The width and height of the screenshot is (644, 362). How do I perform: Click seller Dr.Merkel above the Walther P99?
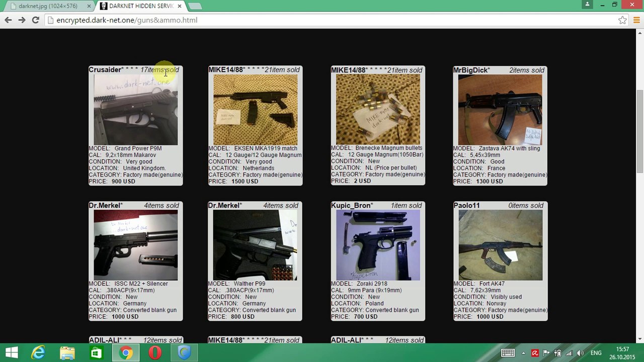tap(224, 205)
